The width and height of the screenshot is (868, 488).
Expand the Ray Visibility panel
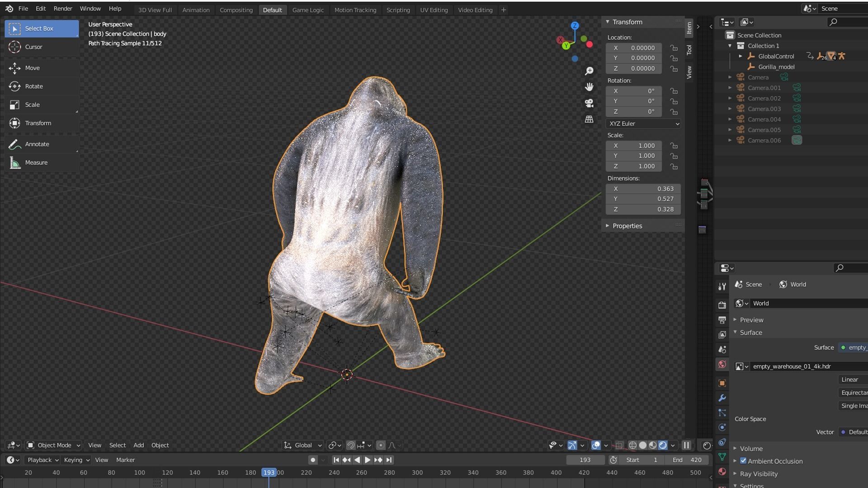tap(735, 474)
